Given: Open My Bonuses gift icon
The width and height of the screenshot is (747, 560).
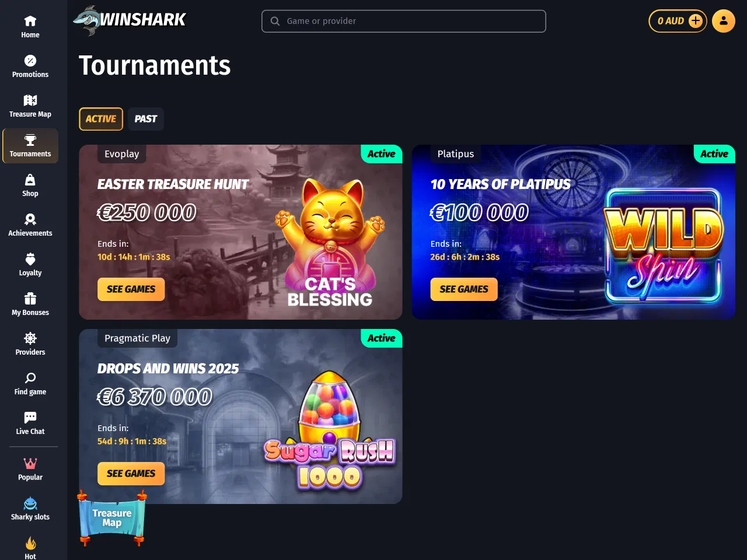Looking at the screenshot, I should pyautogui.click(x=30, y=299).
